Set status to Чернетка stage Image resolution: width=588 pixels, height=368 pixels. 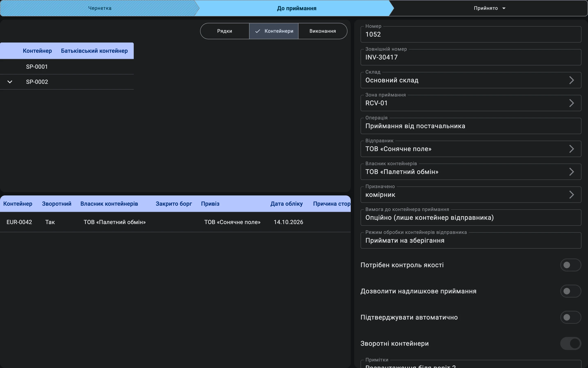(x=100, y=8)
